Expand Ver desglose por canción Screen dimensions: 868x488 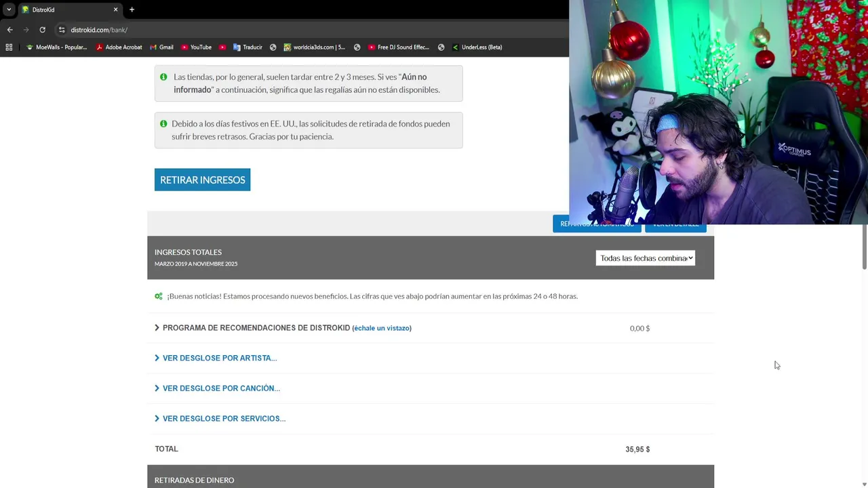tap(217, 388)
